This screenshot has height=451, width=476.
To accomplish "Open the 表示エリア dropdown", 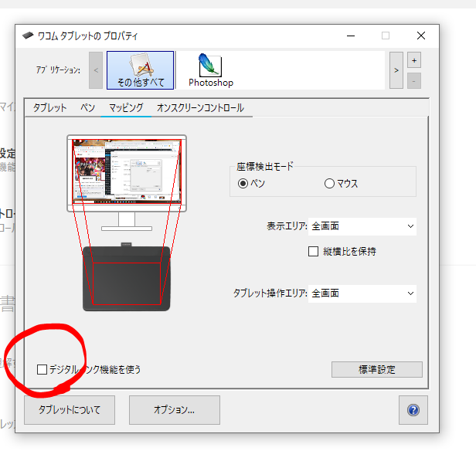I will 362,226.
